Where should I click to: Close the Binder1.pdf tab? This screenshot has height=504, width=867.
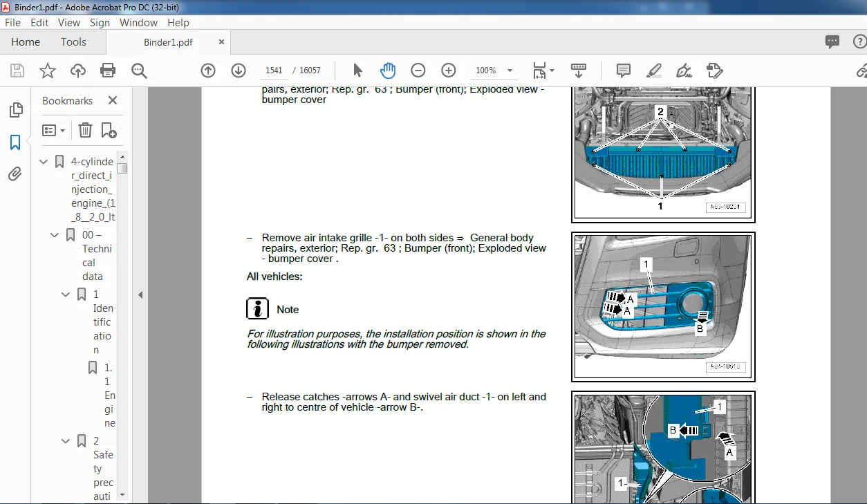click(x=222, y=42)
